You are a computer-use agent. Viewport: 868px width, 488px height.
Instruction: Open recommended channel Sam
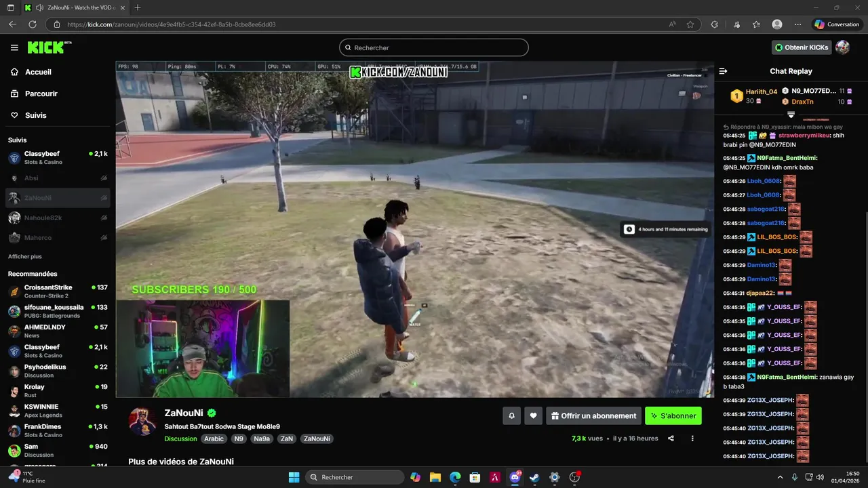58,450
